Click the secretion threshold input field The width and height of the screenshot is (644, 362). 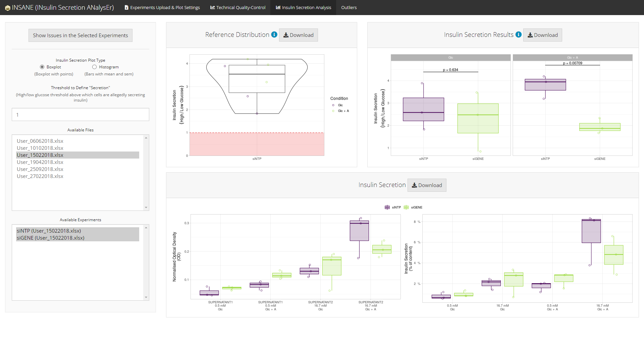80,115
